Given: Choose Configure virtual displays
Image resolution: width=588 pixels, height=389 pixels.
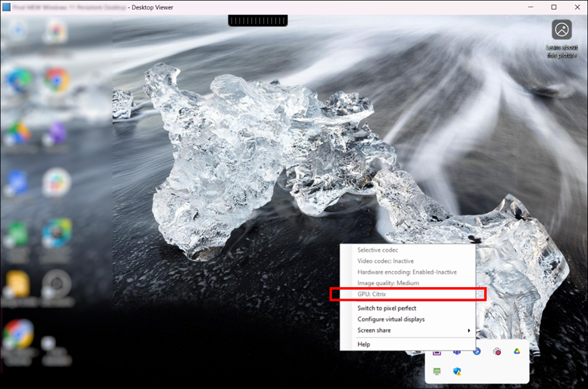Looking at the screenshot, I should pyautogui.click(x=391, y=319).
